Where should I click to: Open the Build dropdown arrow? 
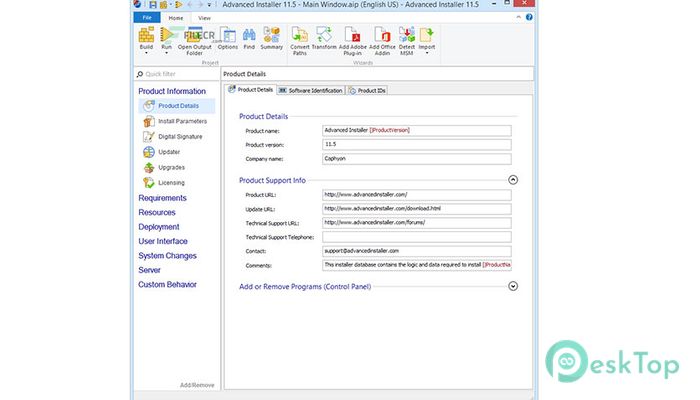(x=146, y=53)
